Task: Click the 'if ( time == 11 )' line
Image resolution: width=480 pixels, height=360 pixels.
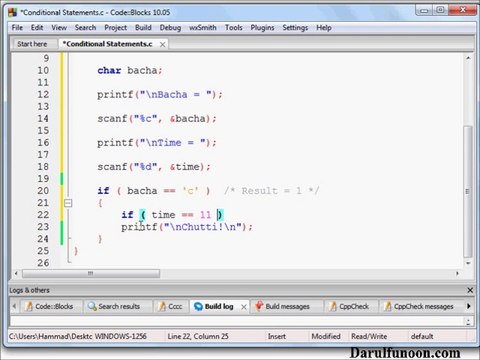Action: pos(172,215)
